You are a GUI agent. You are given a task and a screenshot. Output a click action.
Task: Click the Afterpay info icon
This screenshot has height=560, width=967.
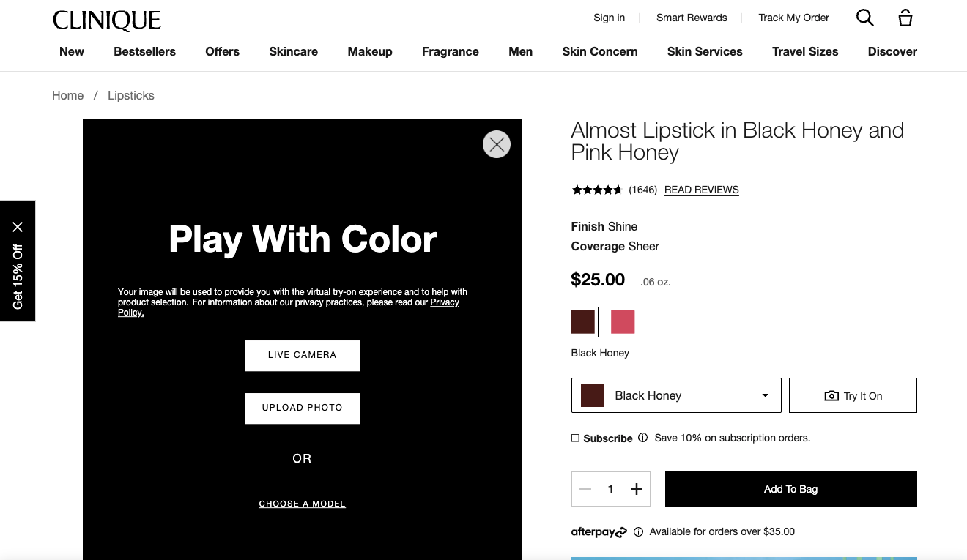click(638, 532)
